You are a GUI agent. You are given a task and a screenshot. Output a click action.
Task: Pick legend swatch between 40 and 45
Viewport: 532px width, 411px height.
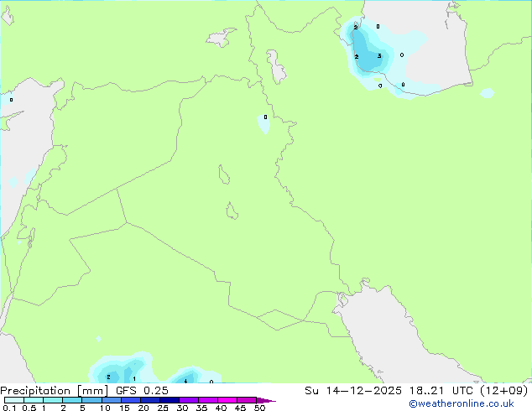227,400
